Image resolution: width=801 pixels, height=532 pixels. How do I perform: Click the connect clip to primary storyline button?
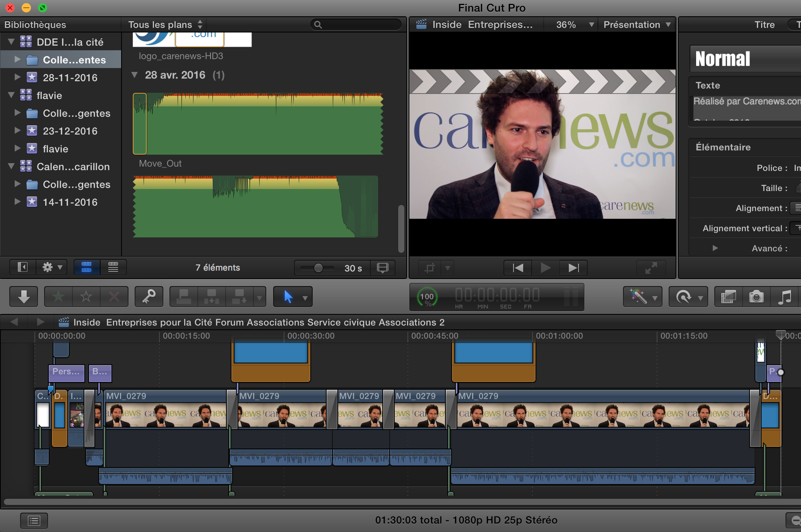(184, 297)
